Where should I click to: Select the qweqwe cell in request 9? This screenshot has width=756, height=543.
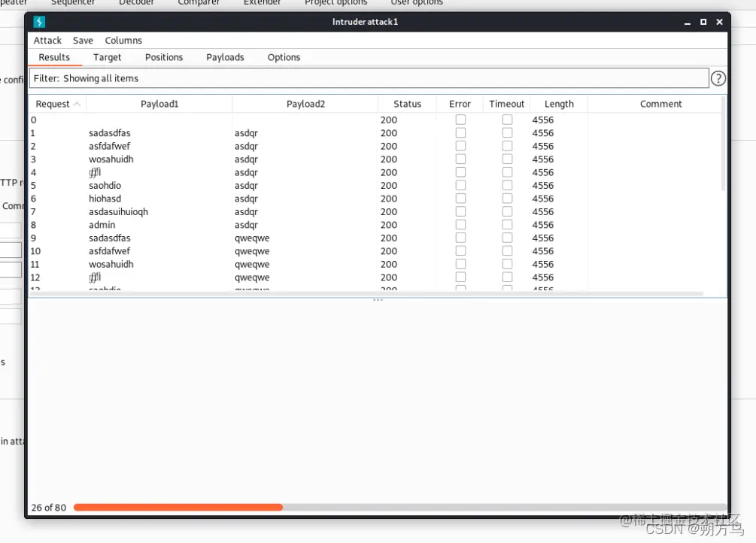[252, 238]
